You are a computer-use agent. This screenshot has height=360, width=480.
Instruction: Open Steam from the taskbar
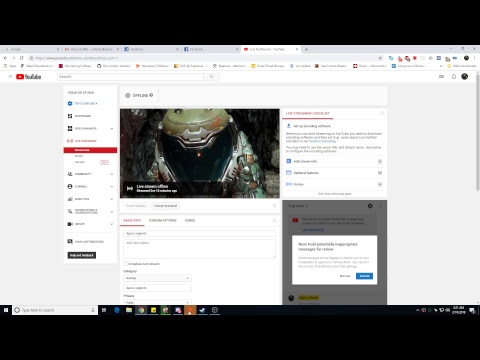(202, 310)
